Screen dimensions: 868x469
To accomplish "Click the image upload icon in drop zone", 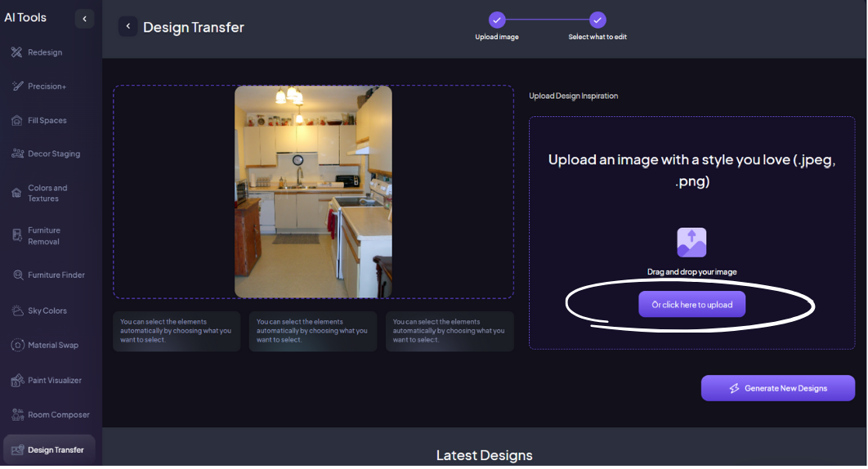I will (691, 243).
